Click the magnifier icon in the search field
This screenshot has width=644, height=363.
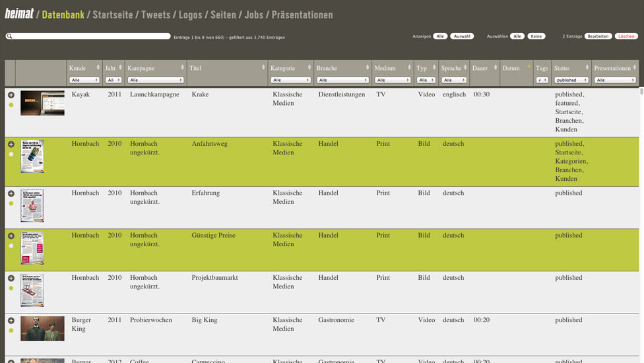(x=9, y=36)
